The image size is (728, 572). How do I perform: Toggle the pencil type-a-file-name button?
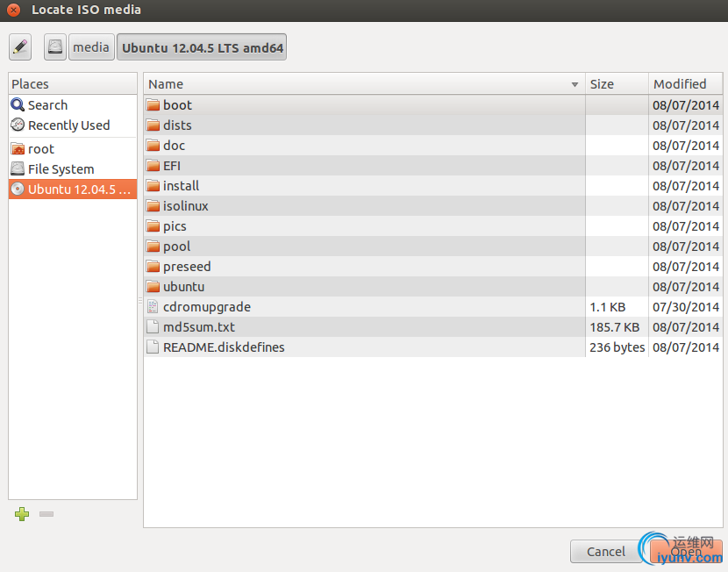[20, 46]
